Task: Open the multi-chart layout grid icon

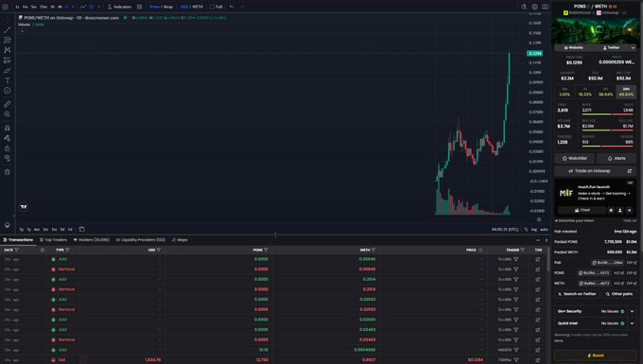Action: coord(139,7)
